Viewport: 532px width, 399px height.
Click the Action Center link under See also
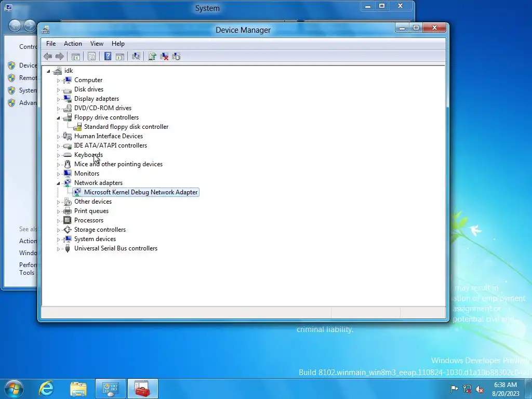click(28, 241)
